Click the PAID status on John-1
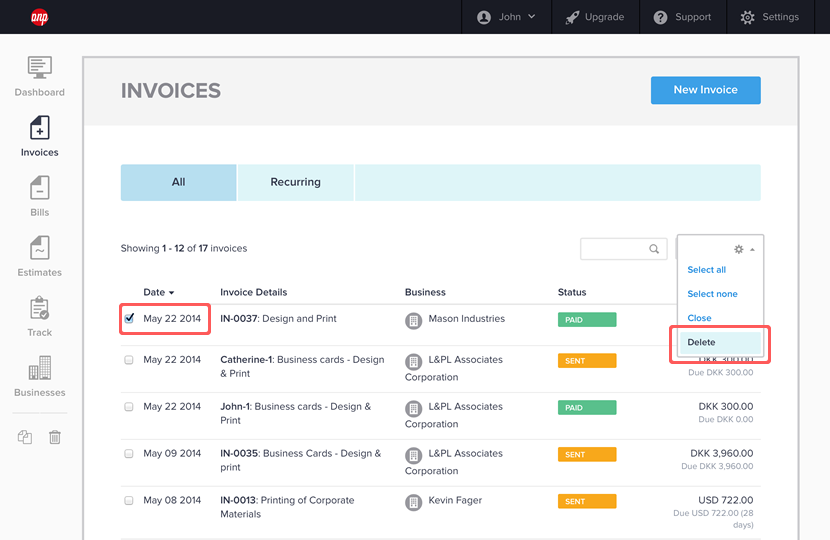The height and width of the screenshot is (540, 830). pos(587,408)
